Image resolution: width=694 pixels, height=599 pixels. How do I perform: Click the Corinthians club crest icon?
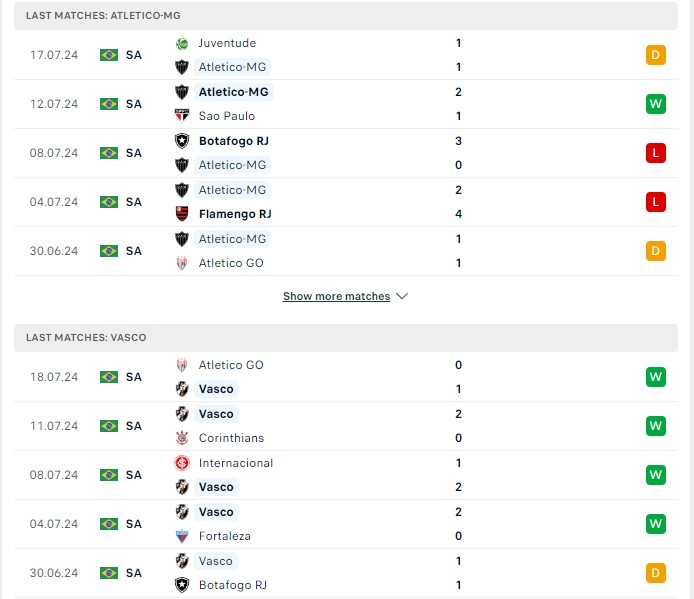182,438
